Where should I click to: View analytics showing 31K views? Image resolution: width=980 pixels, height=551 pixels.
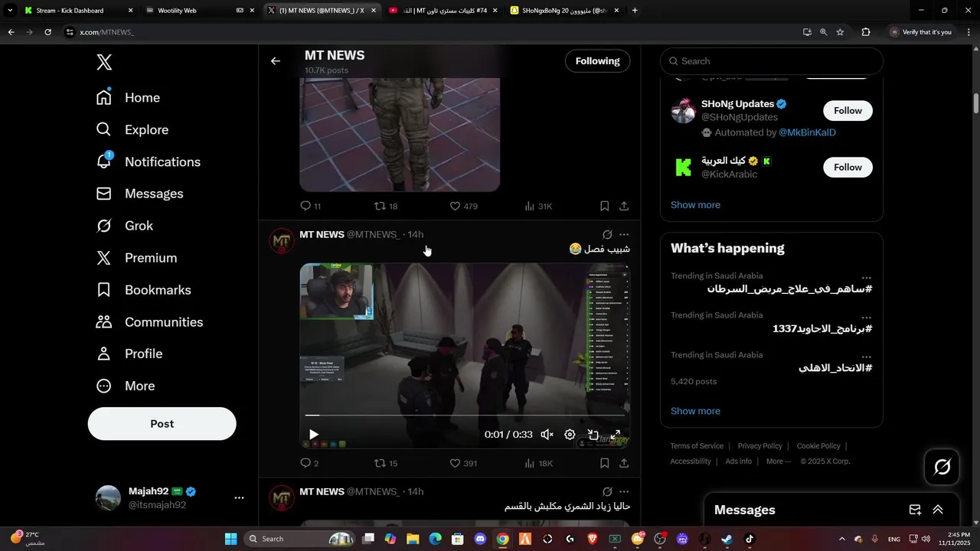click(538, 206)
